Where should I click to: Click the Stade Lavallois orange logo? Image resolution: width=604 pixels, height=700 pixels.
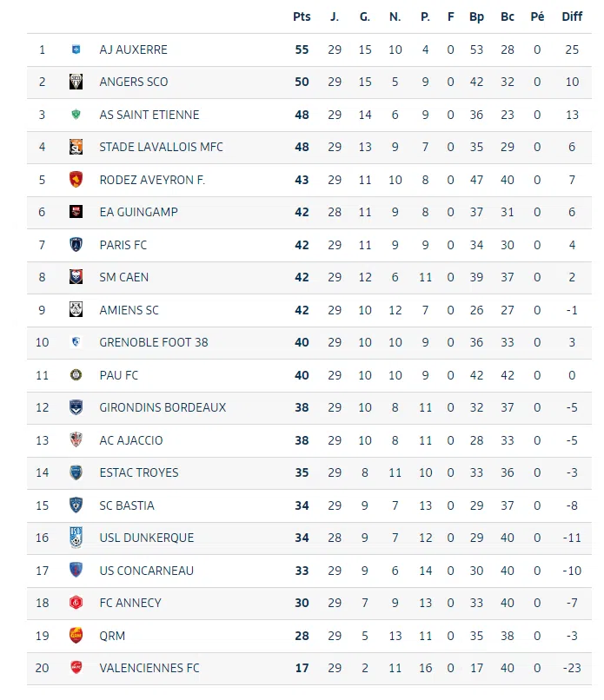pos(76,147)
